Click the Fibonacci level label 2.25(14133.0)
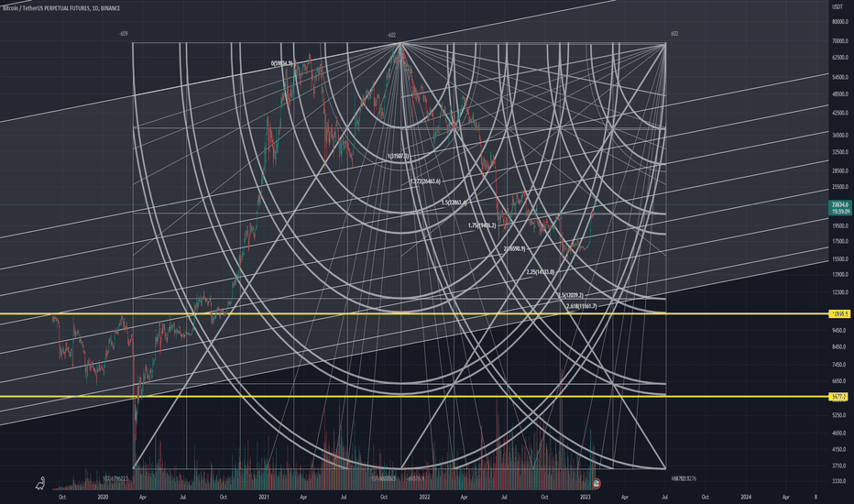This screenshot has height=504, width=854. [541, 272]
